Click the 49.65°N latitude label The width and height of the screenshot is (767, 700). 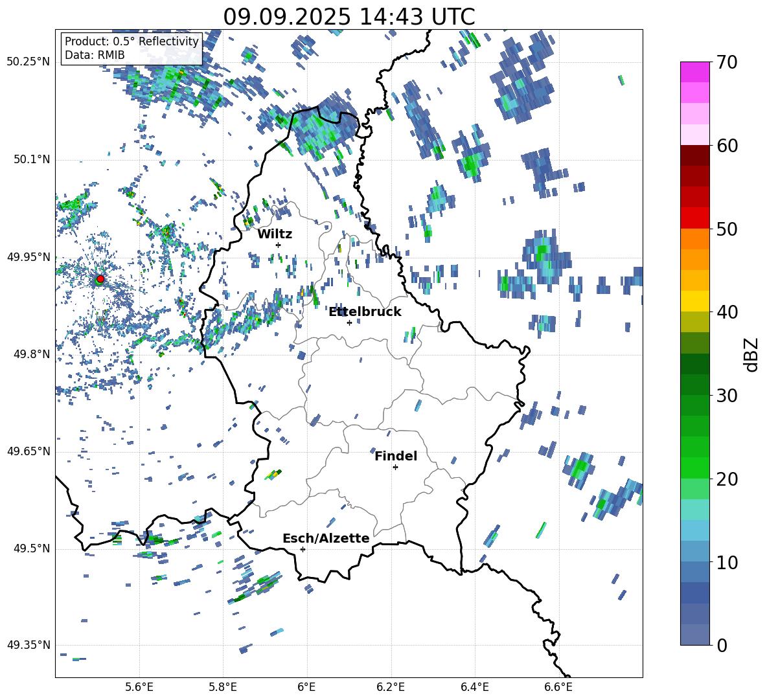click(x=29, y=451)
